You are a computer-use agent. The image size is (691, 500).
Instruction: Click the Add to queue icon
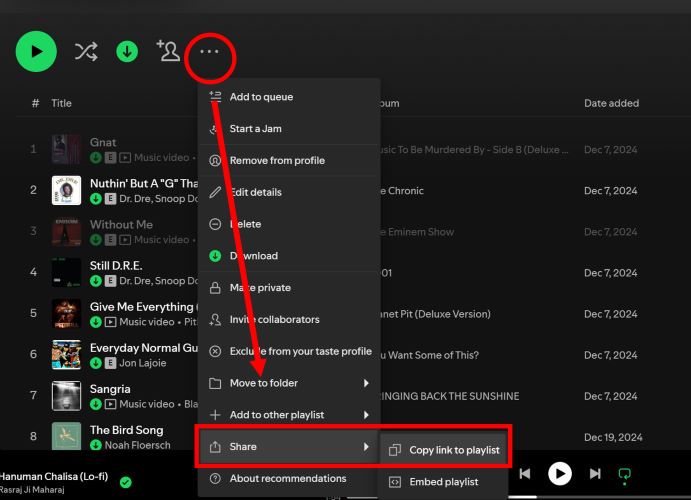click(215, 96)
